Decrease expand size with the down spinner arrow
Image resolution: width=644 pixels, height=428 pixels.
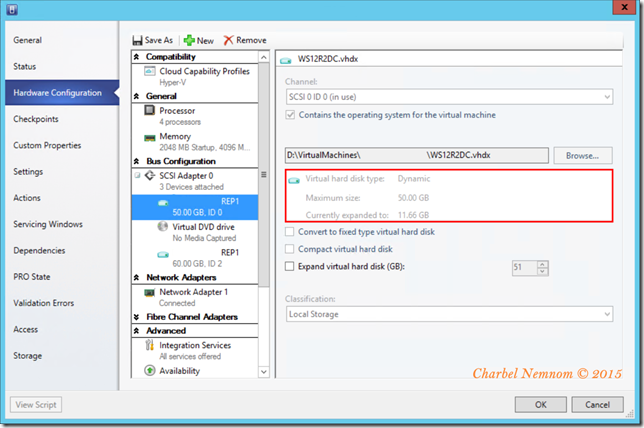(543, 272)
